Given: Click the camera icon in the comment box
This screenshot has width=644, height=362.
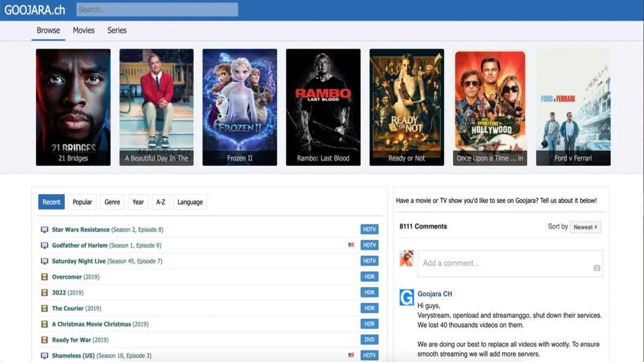Looking at the screenshot, I should [x=596, y=268].
